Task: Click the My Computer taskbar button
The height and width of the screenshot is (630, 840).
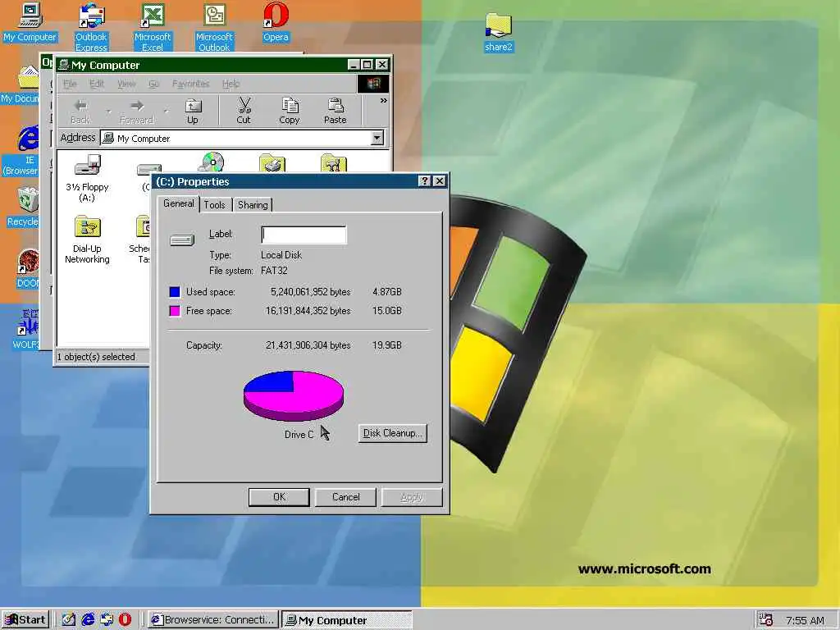Action: click(347, 620)
